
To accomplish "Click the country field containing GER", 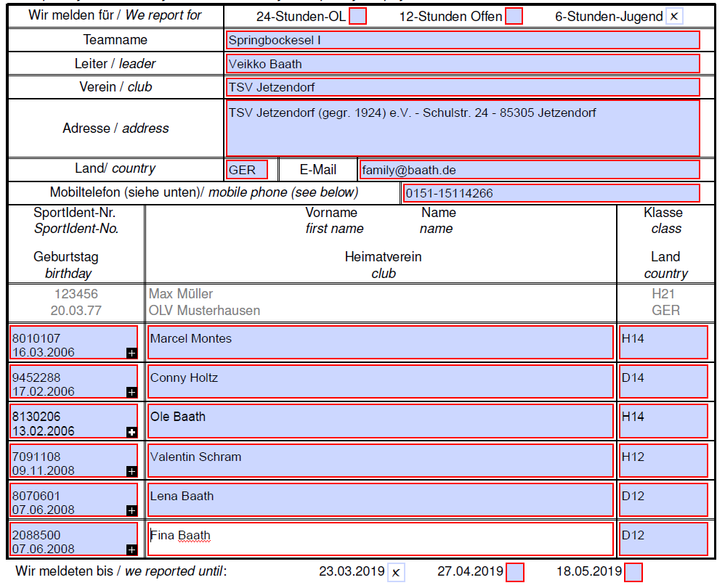I will [x=247, y=170].
